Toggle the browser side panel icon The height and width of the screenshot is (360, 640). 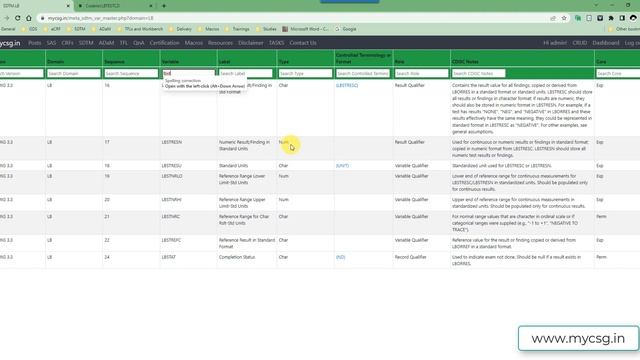[622, 18]
